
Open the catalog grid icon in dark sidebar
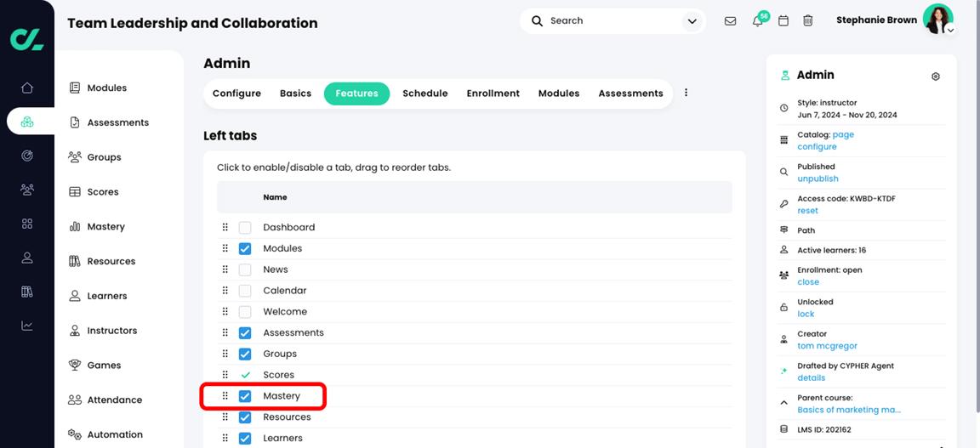click(27, 224)
